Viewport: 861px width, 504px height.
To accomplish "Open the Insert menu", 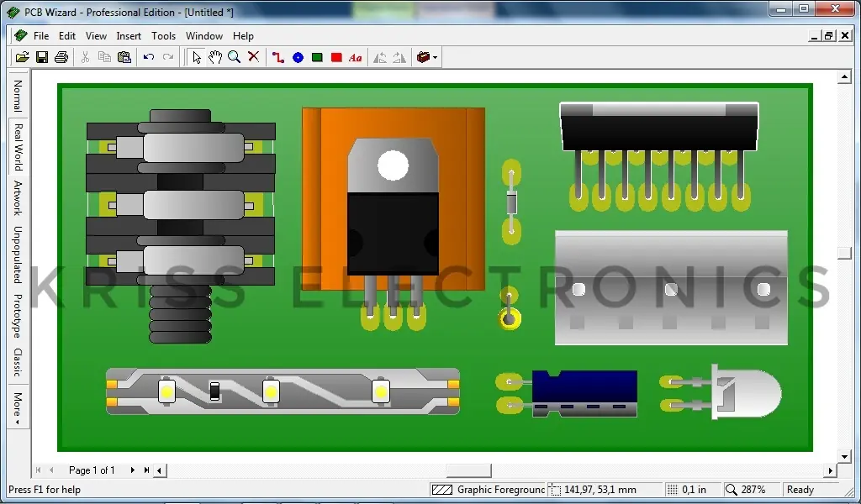I will coord(129,35).
